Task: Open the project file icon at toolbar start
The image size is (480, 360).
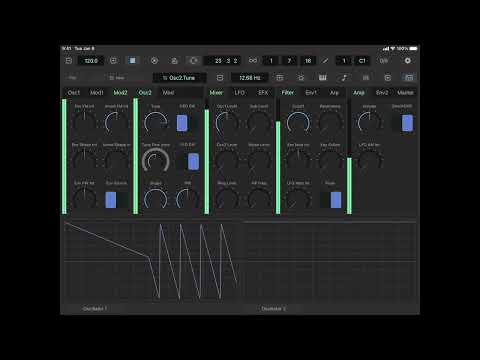Action: (69, 61)
